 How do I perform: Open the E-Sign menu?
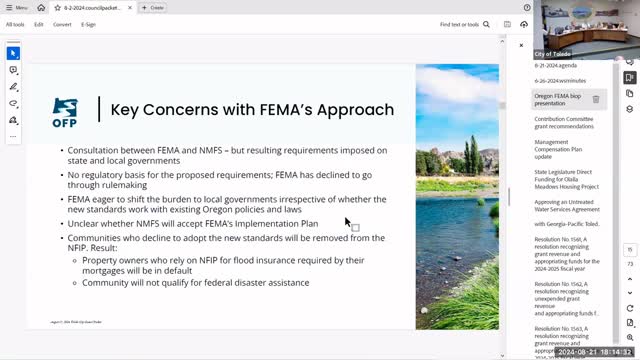88,24
